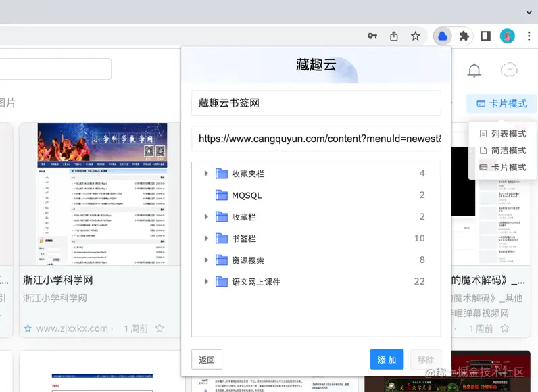The height and width of the screenshot is (392, 538).
Task: Click the 书签栏 folder name
Action: point(244,239)
